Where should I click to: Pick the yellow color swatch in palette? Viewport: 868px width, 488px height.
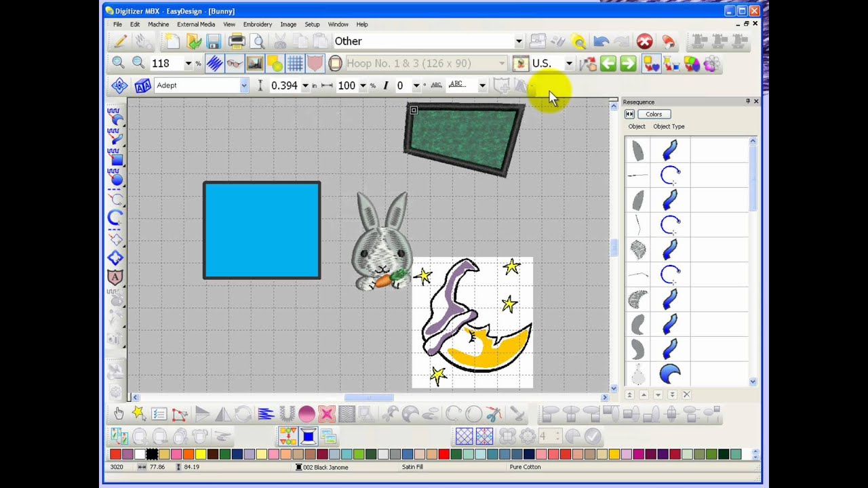point(201,454)
